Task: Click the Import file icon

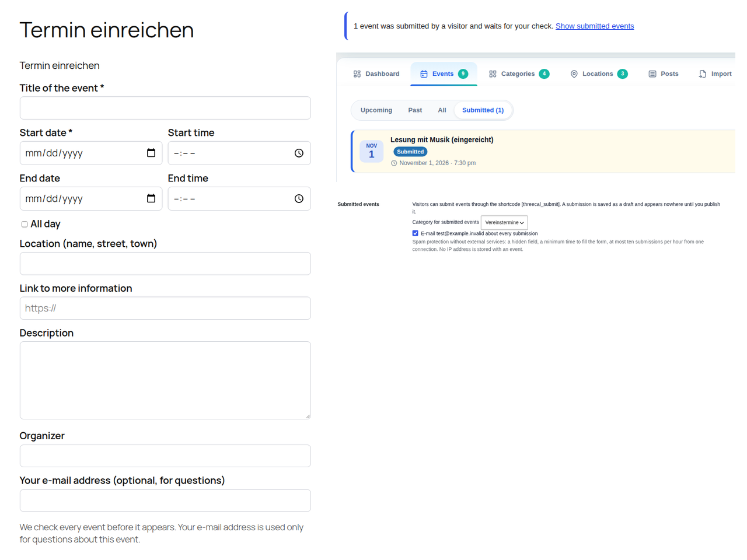Action: 703,74
